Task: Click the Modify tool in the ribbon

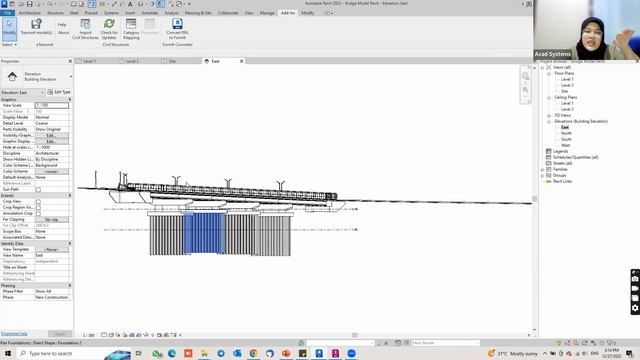Action: (9, 28)
